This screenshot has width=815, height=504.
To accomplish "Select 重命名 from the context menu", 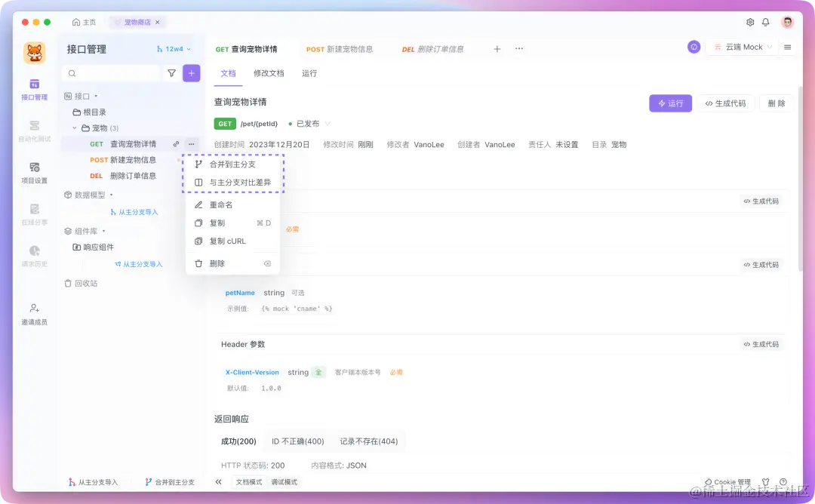I will pos(222,204).
